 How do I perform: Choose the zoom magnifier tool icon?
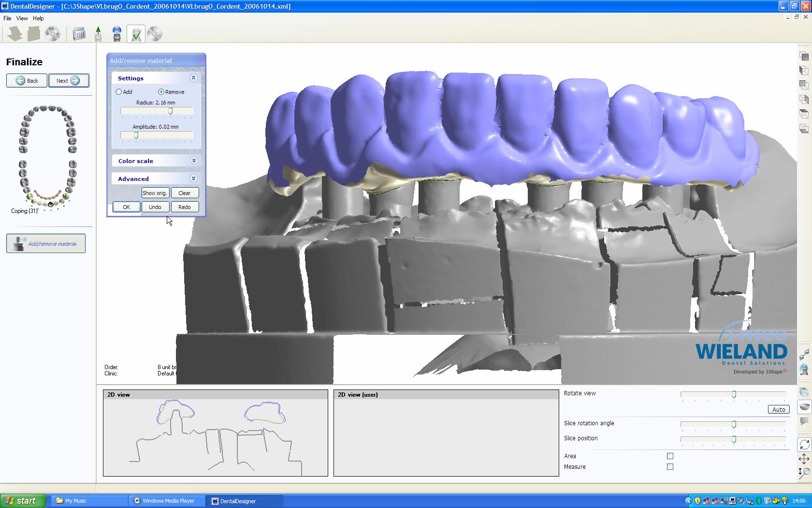(804, 472)
